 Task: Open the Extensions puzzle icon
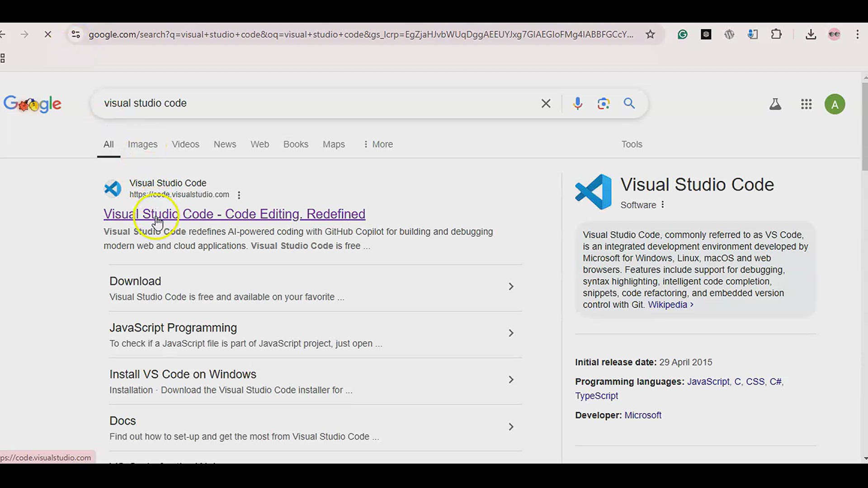click(776, 34)
